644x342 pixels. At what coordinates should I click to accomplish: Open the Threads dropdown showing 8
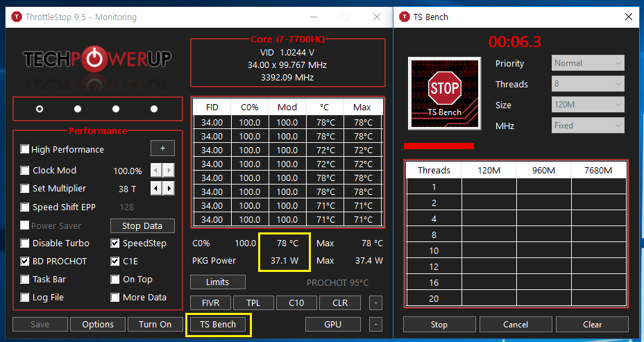pos(588,84)
